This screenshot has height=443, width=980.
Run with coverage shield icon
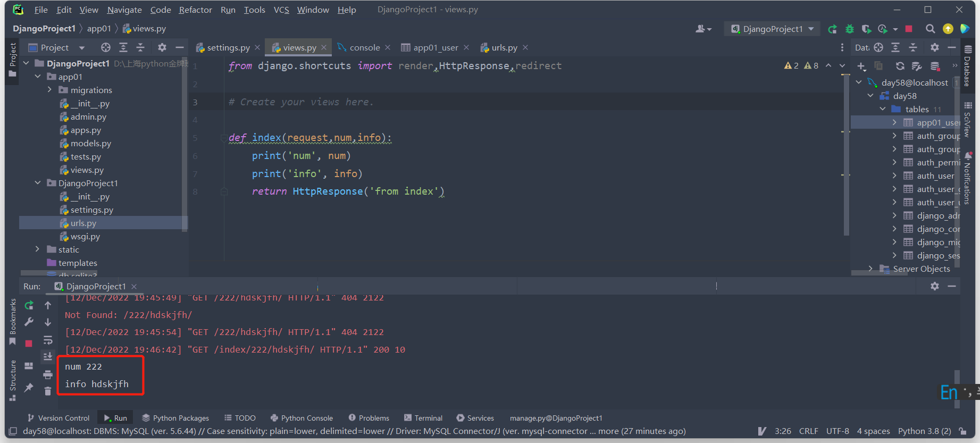point(866,29)
